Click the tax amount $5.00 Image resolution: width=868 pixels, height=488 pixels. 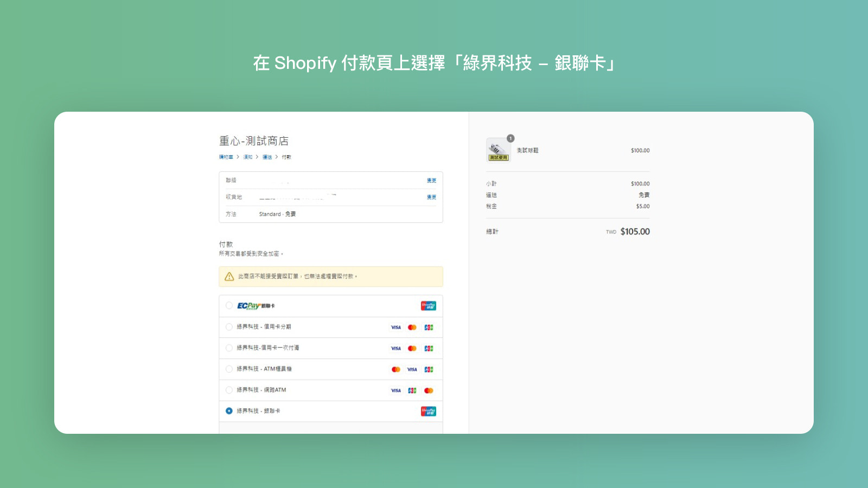[643, 207]
